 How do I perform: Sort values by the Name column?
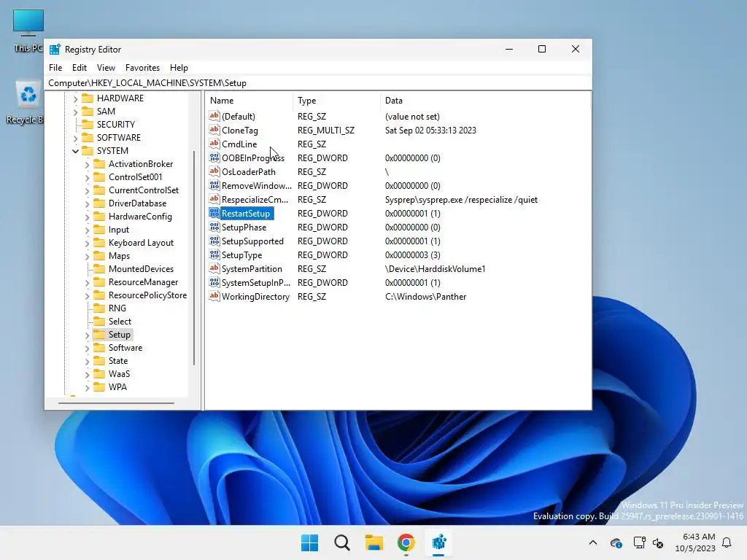249,101
